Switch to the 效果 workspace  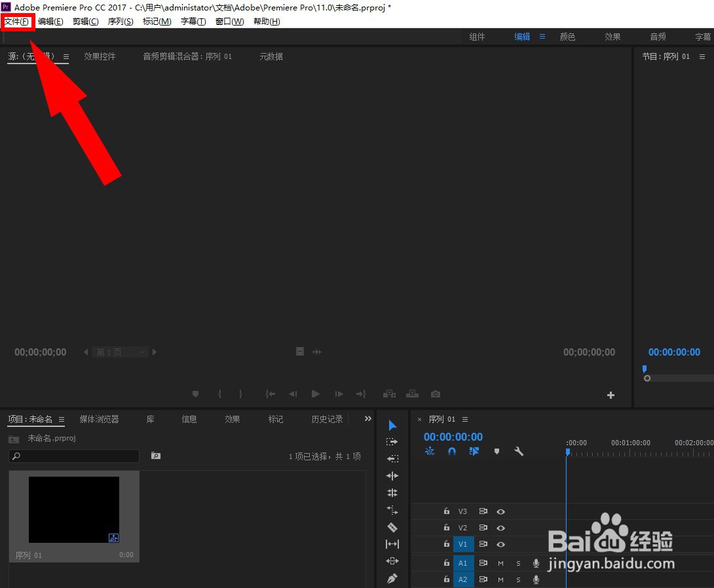[612, 37]
